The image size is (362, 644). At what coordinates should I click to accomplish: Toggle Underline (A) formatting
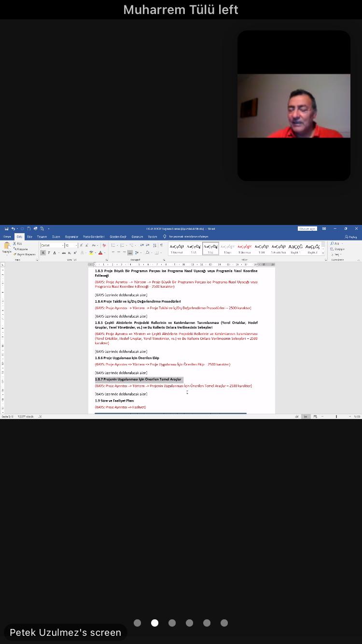(x=54, y=252)
